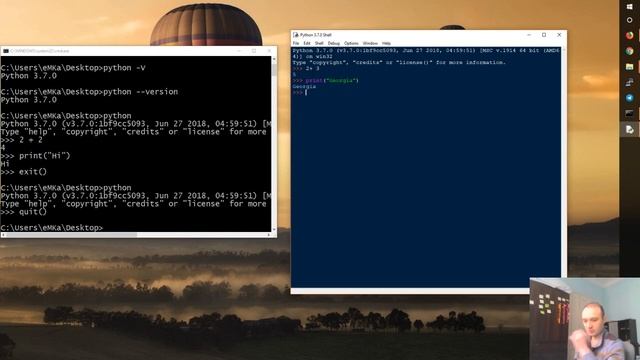Close the Command Prompt window
640x360 pixels.
pos(269,51)
